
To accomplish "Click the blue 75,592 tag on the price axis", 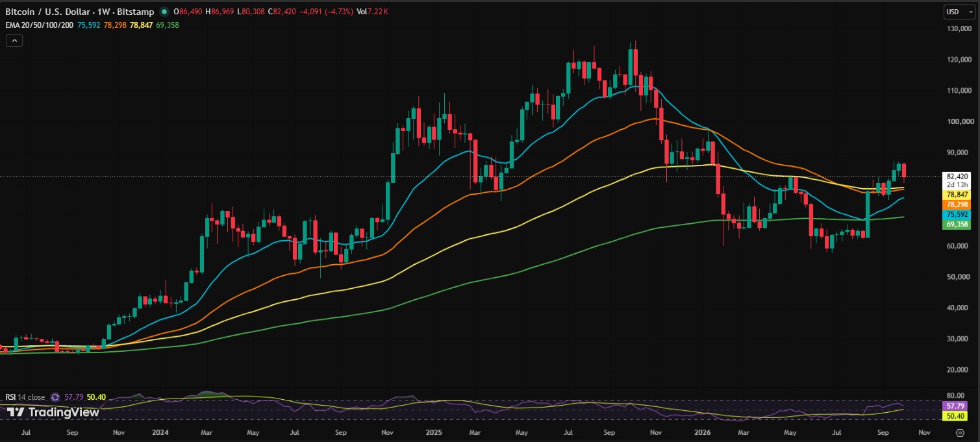I will [958, 214].
